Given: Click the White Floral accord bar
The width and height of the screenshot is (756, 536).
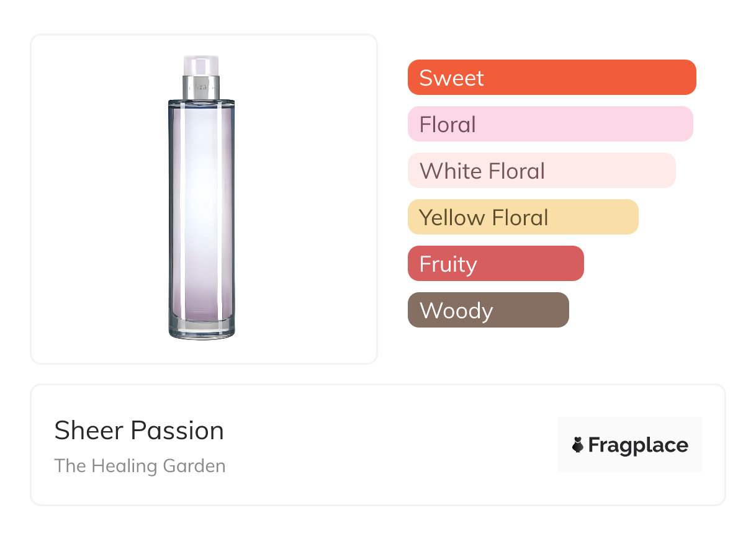Looking at the screenshot, I should click(x=541, y=171).
